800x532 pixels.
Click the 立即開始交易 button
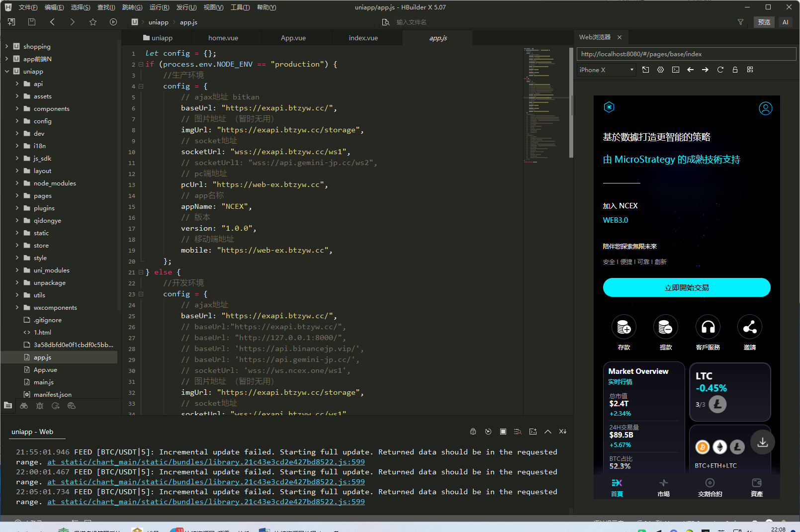[687, 287]
